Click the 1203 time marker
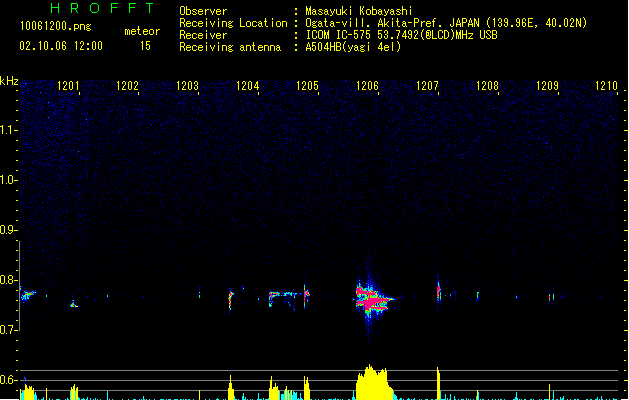This screenshot has height=400, width=629. click(x=187, y=86)
